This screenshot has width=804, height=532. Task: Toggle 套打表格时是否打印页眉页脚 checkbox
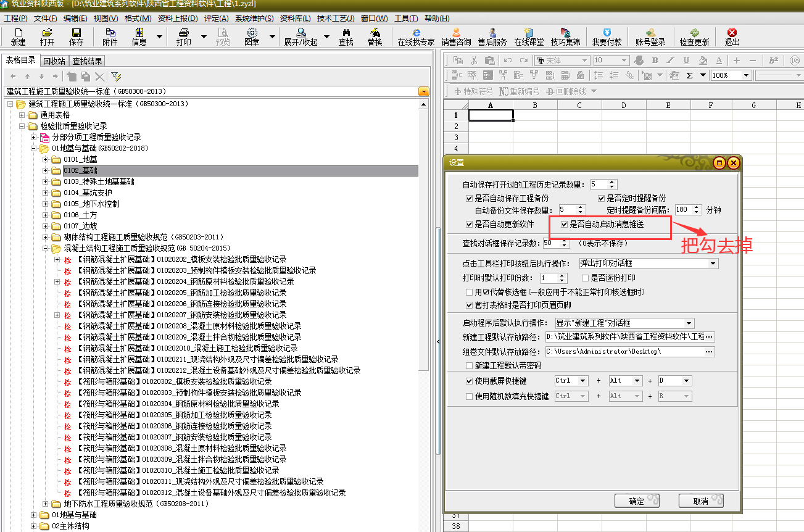pos(470,305)
